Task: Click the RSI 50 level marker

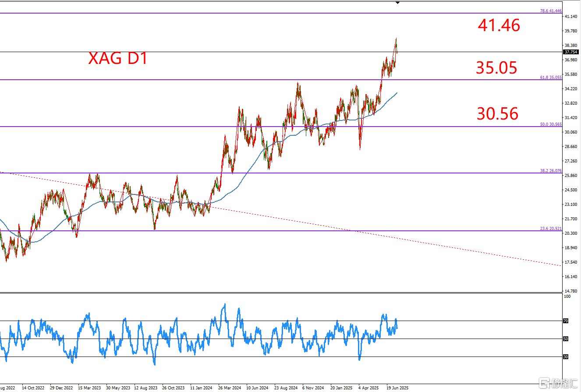Action: click(566, 339)
